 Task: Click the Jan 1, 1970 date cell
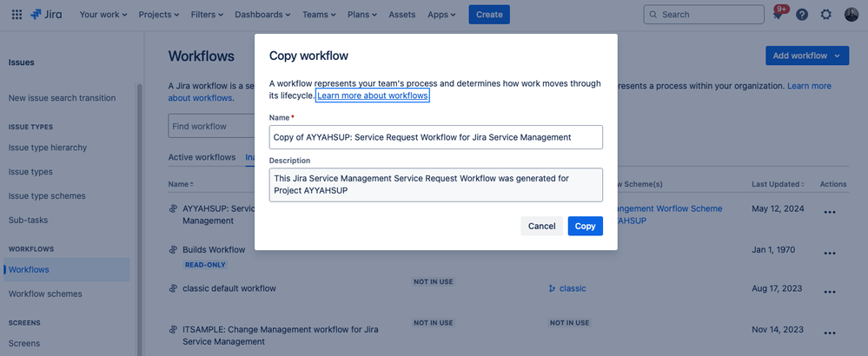click(773, 249)
